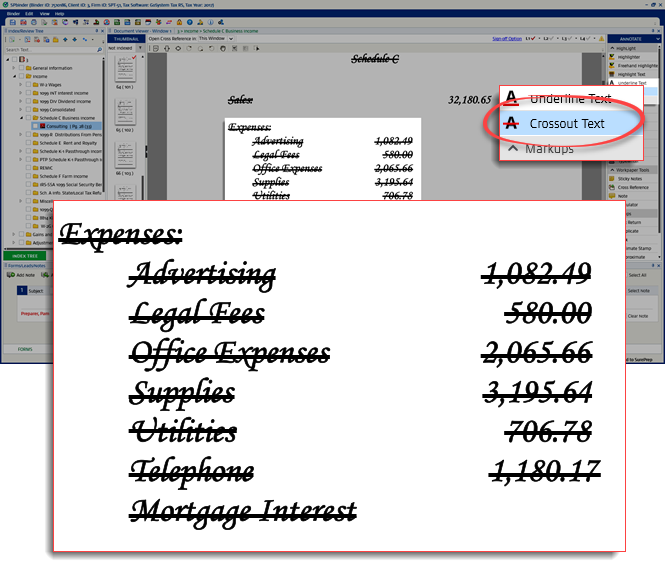Expand the 1099-R Distributions tree node

21,134
